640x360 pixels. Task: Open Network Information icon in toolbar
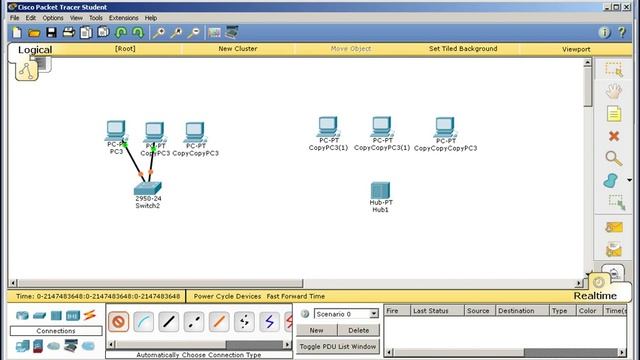pyautogui.click(x=604, y=33)
